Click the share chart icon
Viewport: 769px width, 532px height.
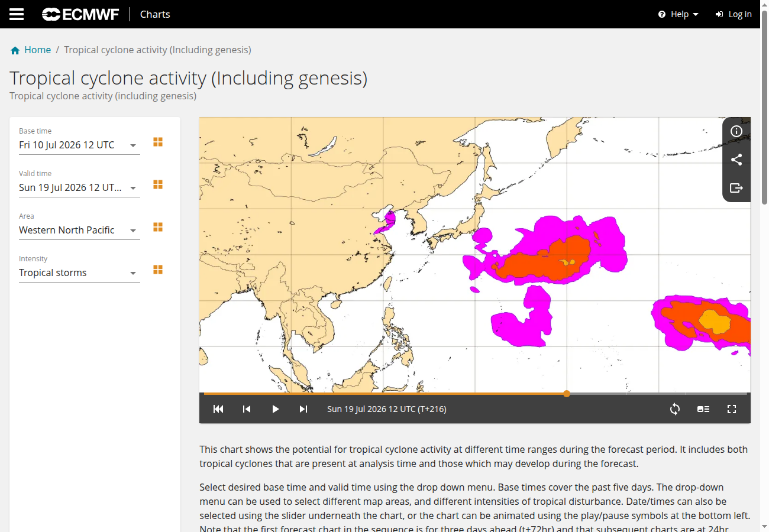736,160
